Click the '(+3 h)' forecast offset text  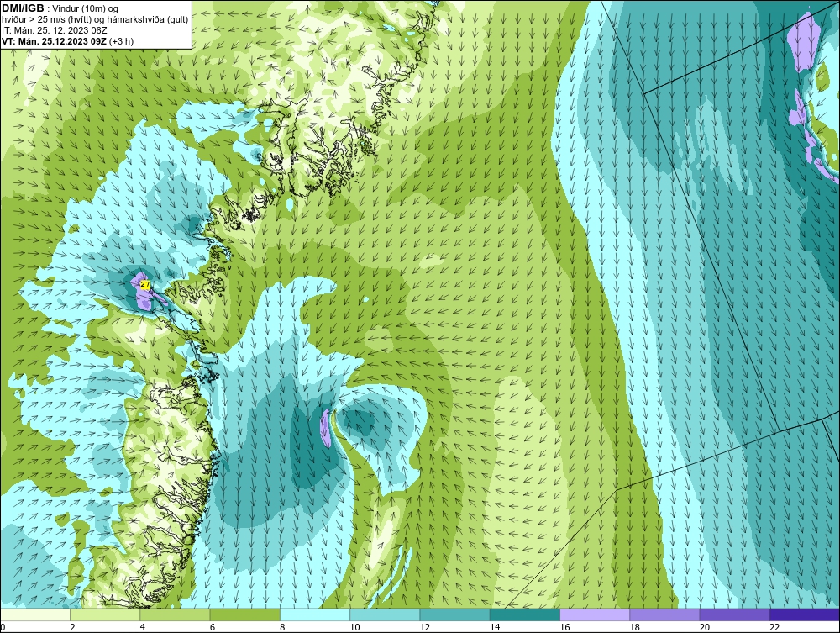point(121,41)
